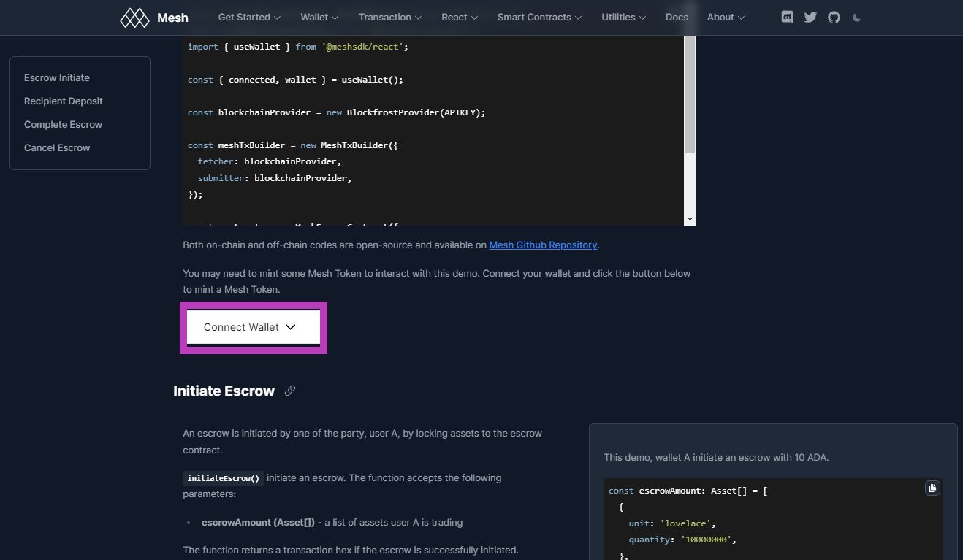The image size is (963, 560).
Task: Click the BlockfrostProvider(APIKEY) code line
Action: pos(337,112)
